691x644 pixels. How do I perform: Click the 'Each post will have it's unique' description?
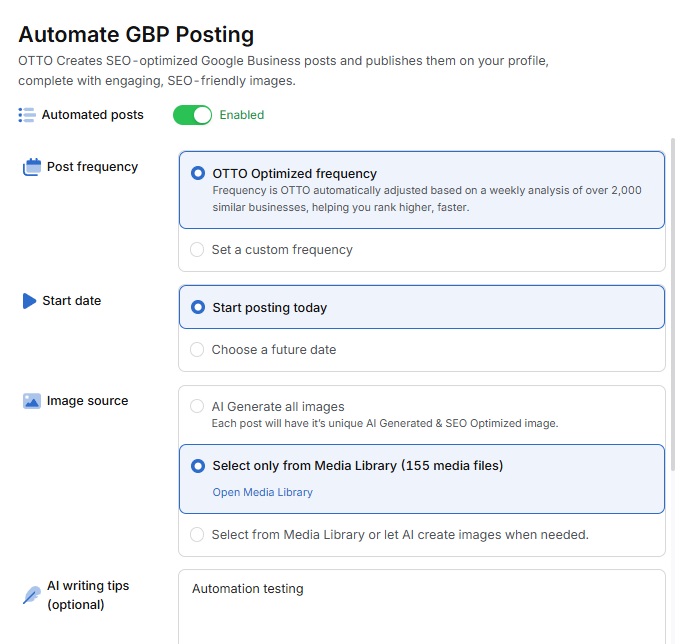(x=385, y=423)
